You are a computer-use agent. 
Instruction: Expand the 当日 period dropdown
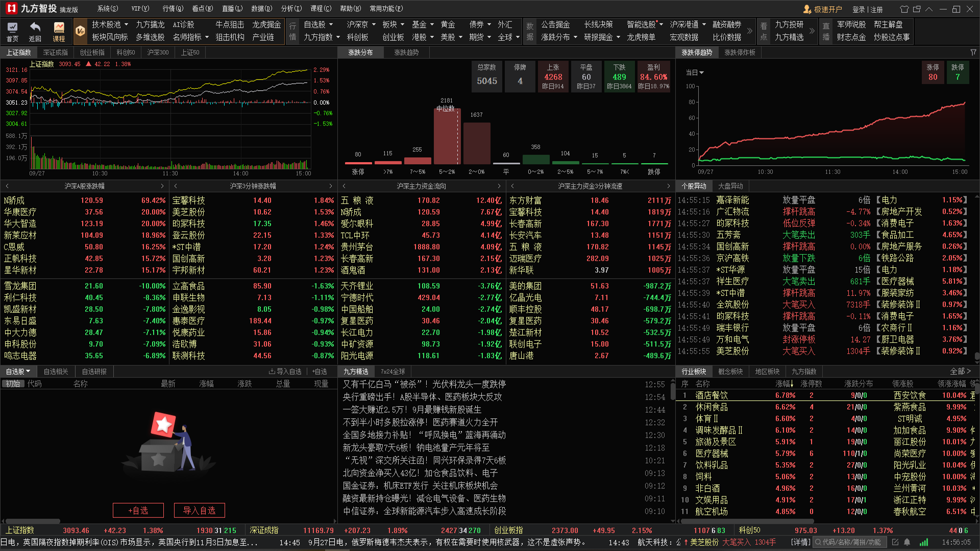[x=695, y=72]
